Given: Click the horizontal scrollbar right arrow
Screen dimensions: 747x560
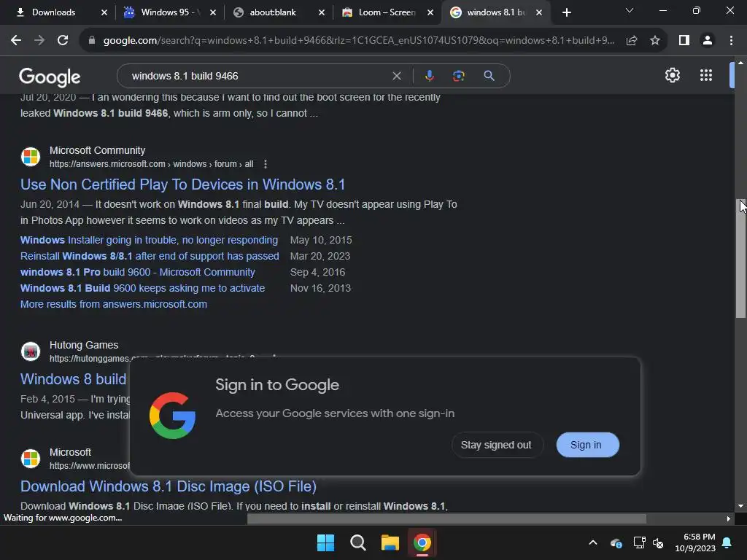Looking at the screenshot, I should pyautogui.click(x=729, y=518).
